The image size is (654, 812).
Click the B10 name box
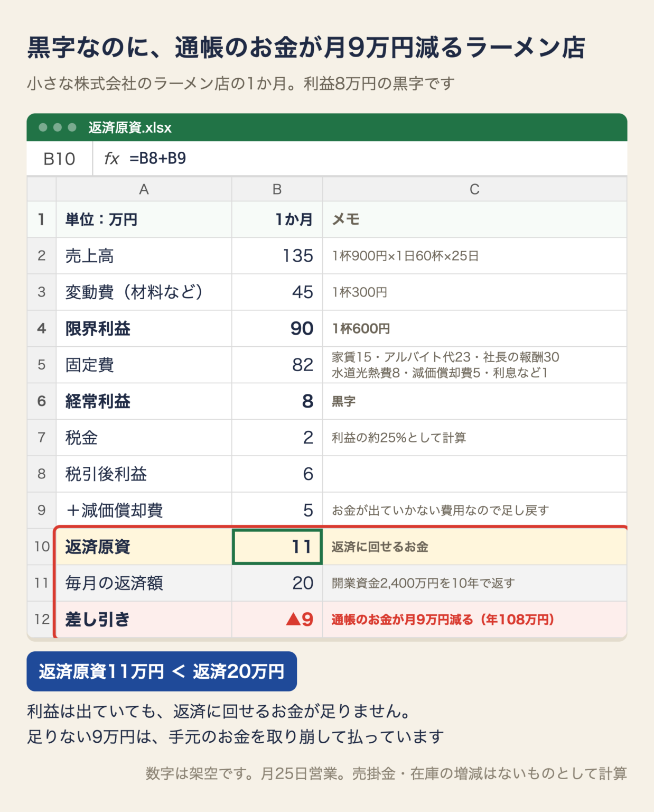[x=60, y=159]
